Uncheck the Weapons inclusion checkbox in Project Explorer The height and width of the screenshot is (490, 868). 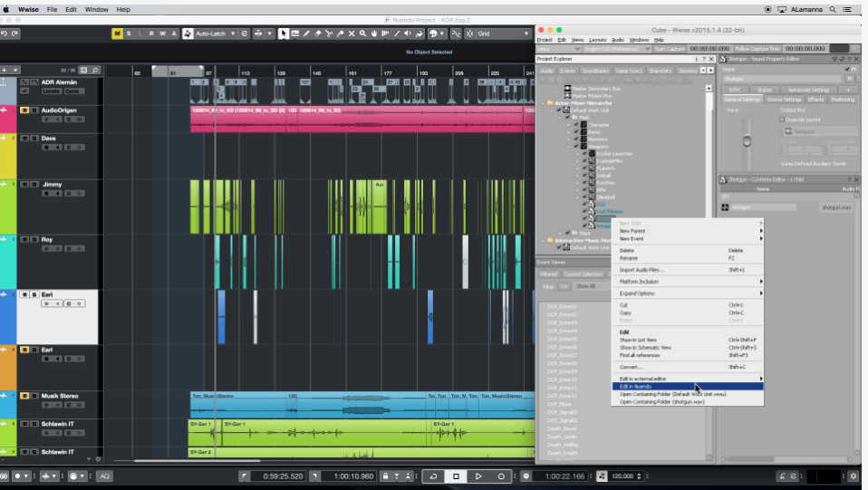pyautogui.click(x=576, y=146)
